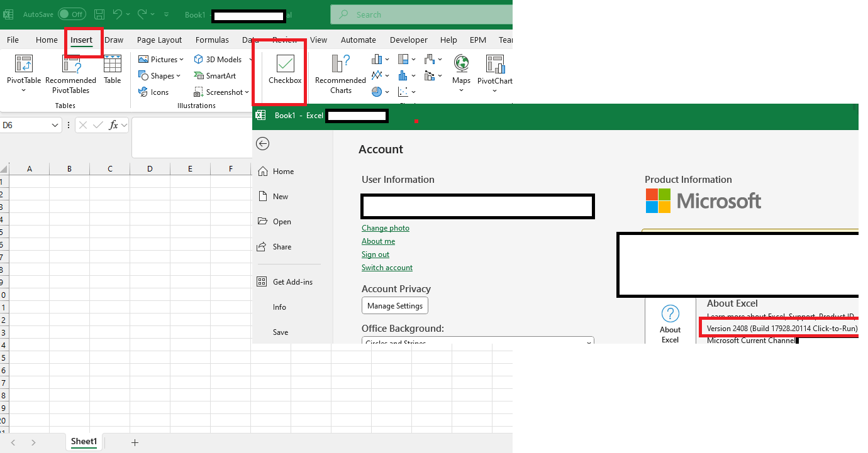Open the Name Box dropdown arrow
The width and height of the screenshot is (868, 453).
pos(55,125)
